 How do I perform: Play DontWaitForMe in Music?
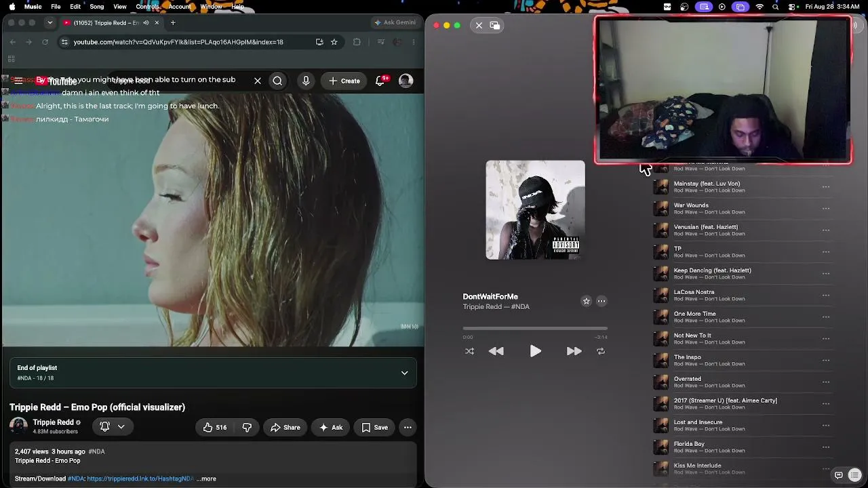tap(535, 351)
